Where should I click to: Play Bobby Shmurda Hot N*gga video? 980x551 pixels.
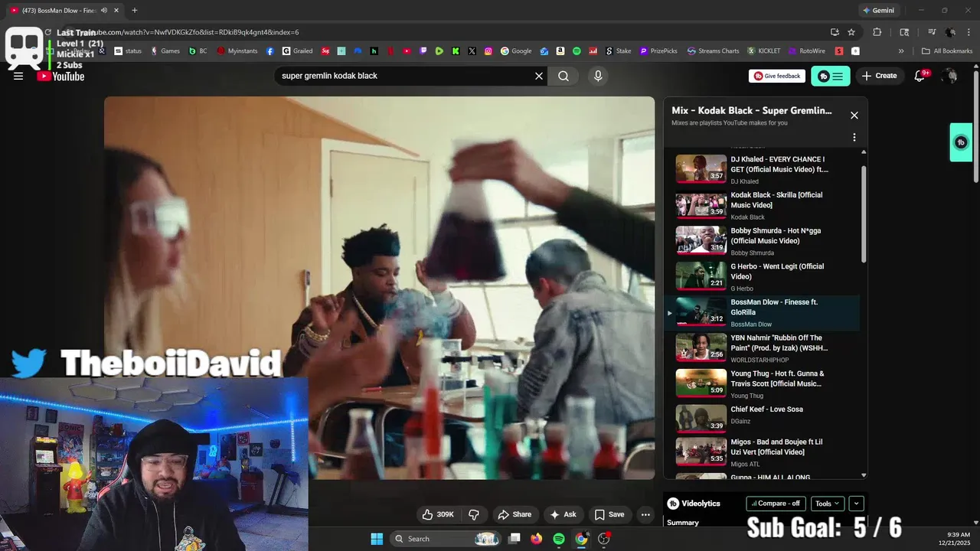tap(766, 240)
